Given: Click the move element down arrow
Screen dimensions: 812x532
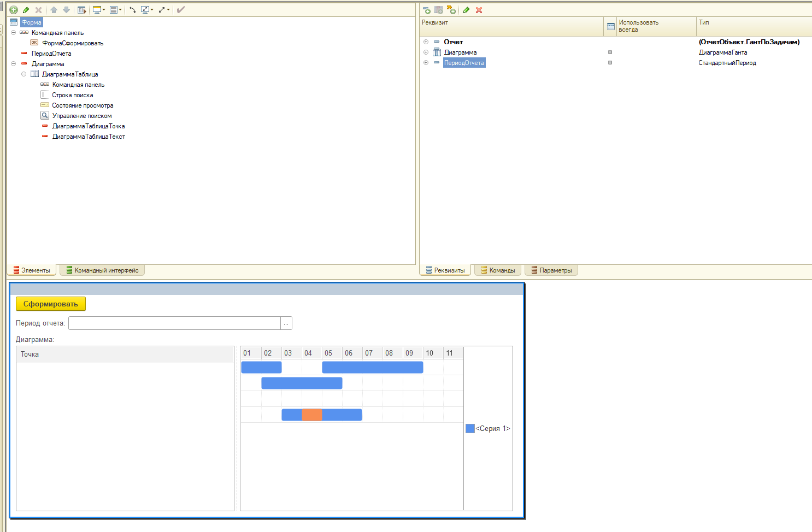Looking at the screenshot, I should coord(66,10).
